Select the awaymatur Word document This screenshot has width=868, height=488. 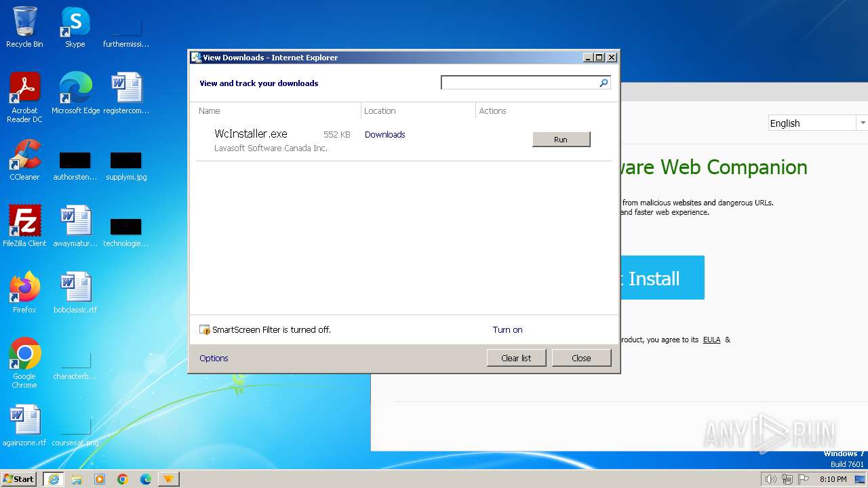(x=75, y=226)
